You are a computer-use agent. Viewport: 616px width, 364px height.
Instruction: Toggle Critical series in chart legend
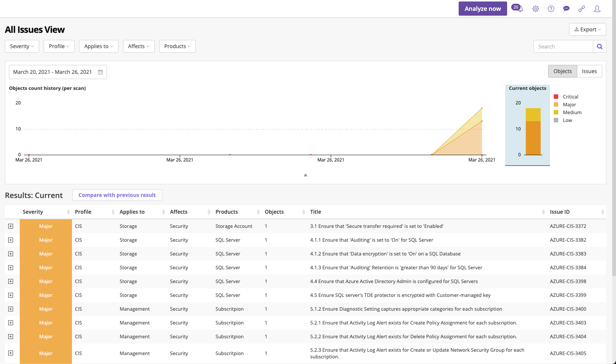[566, 97]
